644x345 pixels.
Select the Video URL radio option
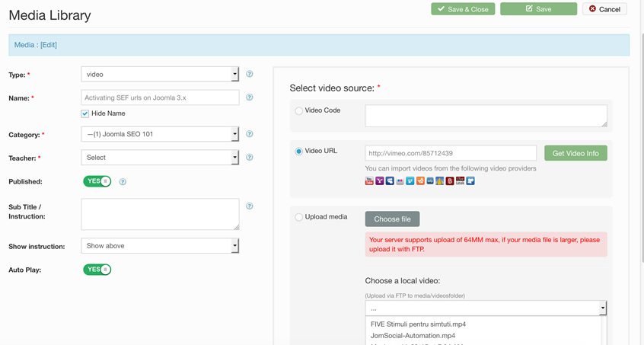point(298,151)
